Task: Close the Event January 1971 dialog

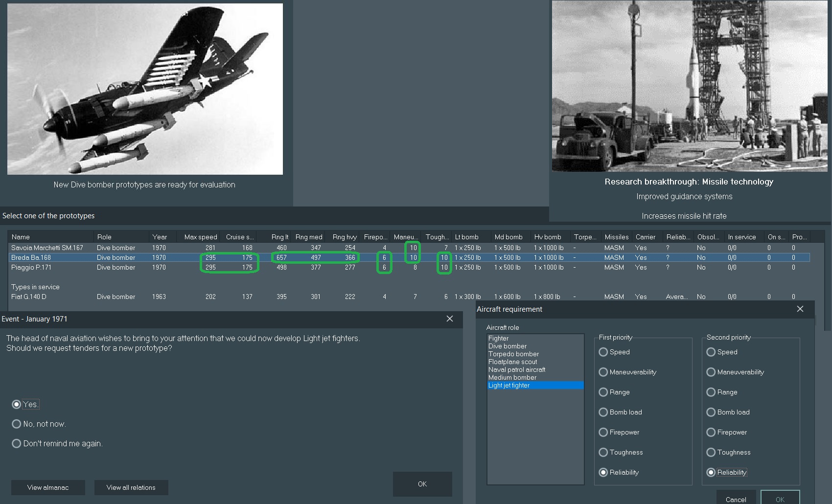Action: click(x=449, y=319)
